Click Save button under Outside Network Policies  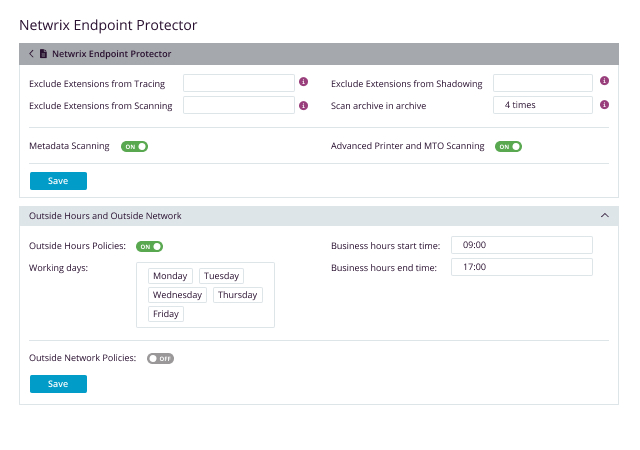58,384
